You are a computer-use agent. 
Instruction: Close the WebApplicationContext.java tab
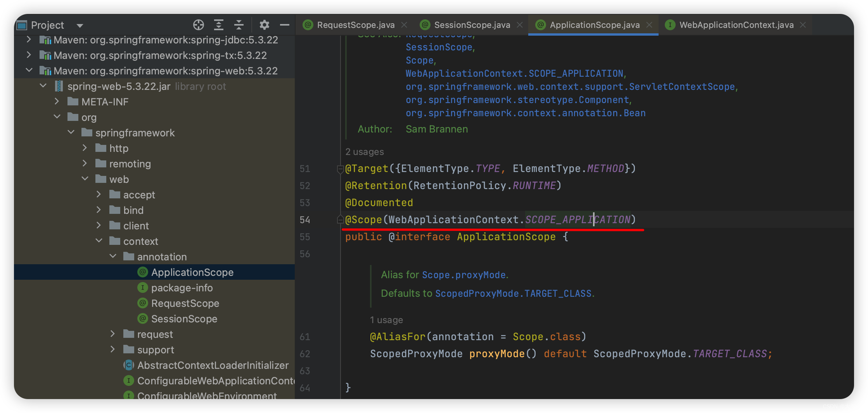point(803,25)
